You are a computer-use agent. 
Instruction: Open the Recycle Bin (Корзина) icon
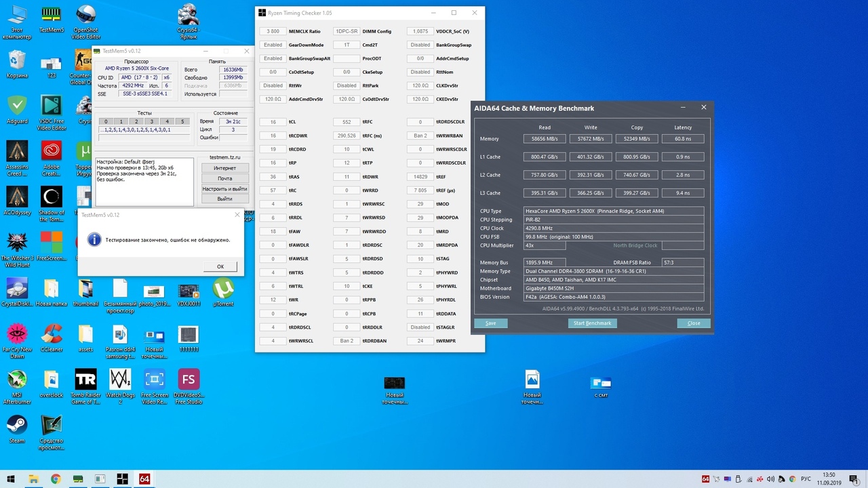tap(17, 61)
